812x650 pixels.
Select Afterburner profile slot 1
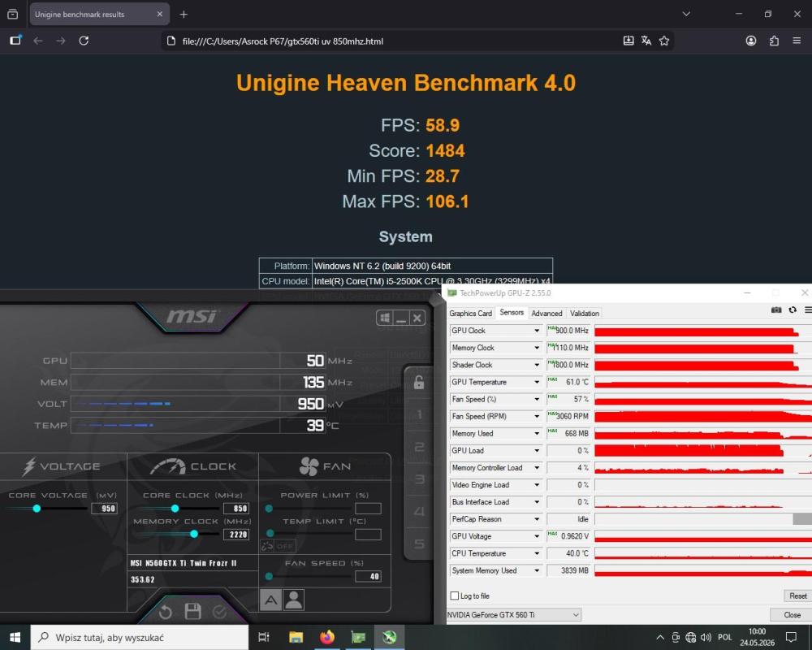[420, 414]
